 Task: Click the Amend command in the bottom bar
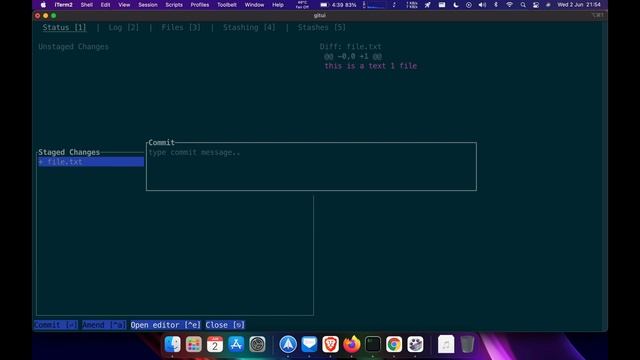point(104,325)
